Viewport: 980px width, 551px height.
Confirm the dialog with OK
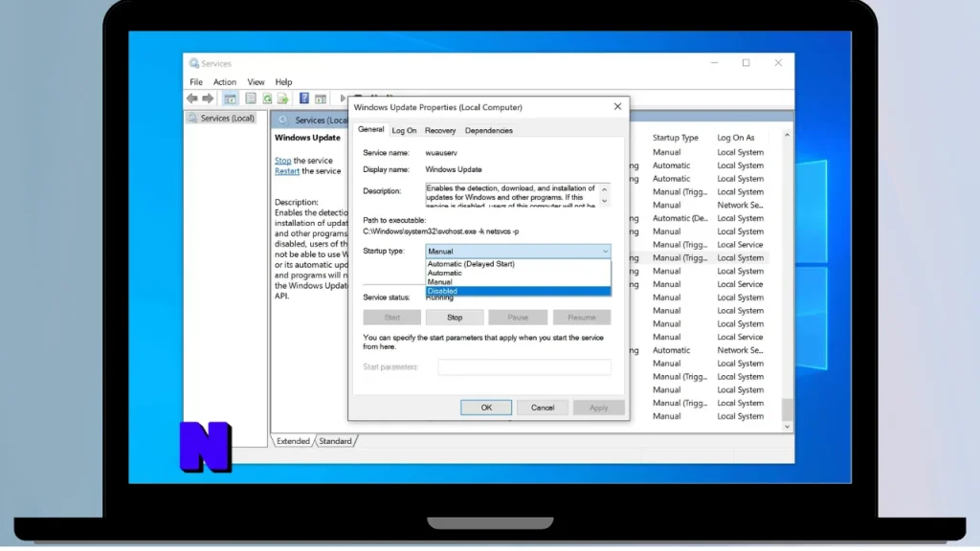485,408
